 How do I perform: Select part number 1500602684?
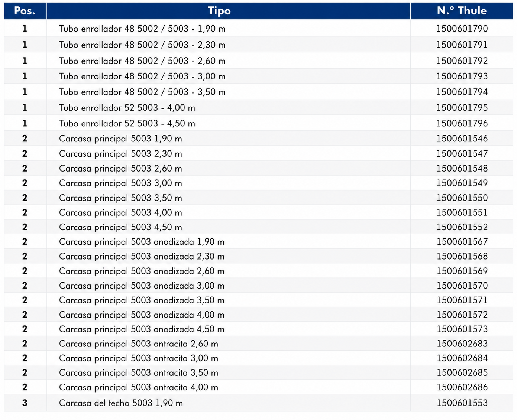pos(462,358)
